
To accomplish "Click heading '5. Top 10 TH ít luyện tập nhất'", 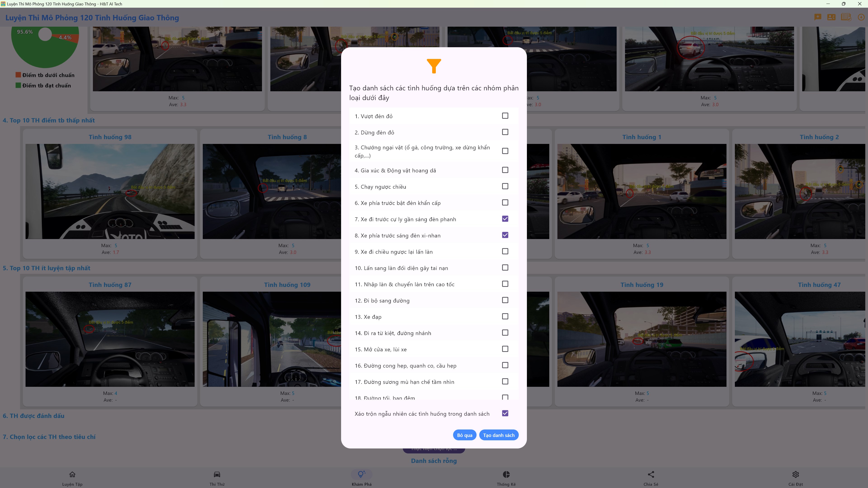I will tap(47, 268).
